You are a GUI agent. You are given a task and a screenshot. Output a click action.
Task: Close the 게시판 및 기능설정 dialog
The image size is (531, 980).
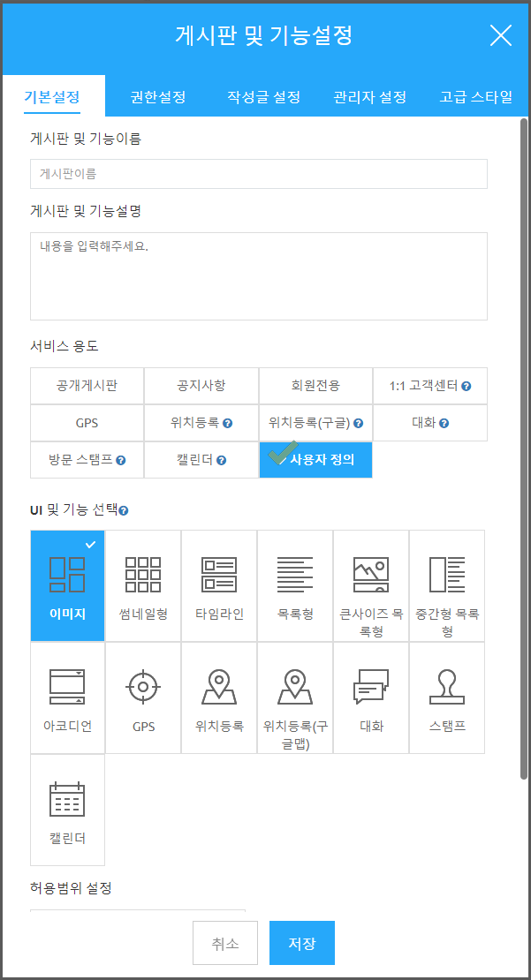tap(500, 35)
